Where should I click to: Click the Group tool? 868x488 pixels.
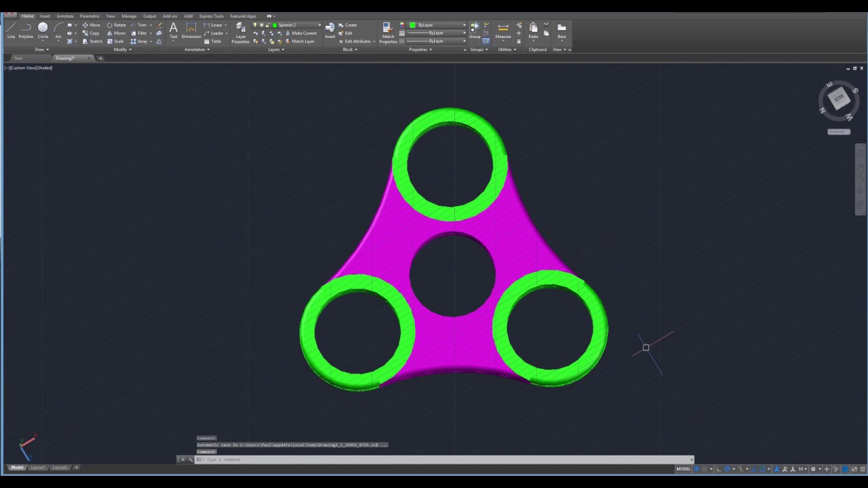point(475,30)
